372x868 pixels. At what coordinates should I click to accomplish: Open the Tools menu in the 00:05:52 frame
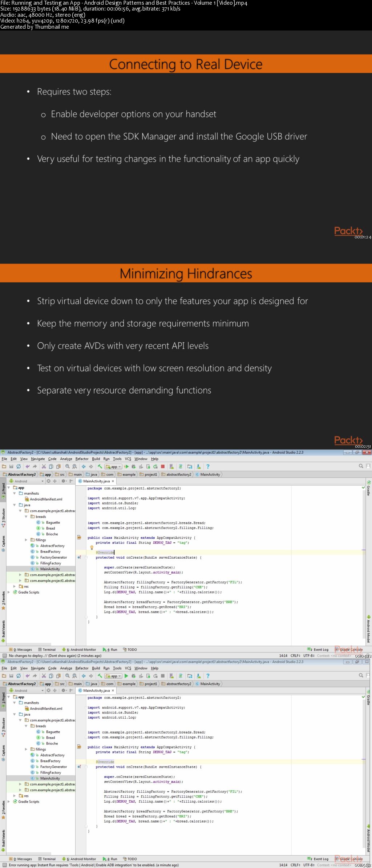coord(117,668)
